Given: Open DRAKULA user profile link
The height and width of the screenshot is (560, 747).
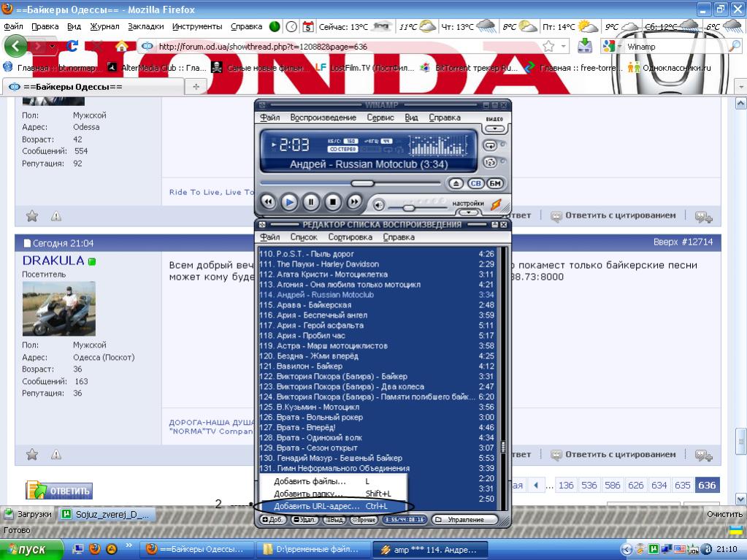Looking at the screenshot, I should [x=53, y=261].
